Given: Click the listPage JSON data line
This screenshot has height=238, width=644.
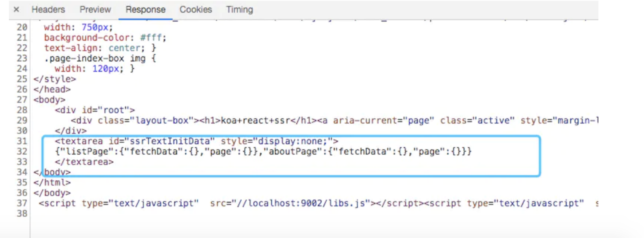Looking at the screenshot, I should [x=263, y=151].
